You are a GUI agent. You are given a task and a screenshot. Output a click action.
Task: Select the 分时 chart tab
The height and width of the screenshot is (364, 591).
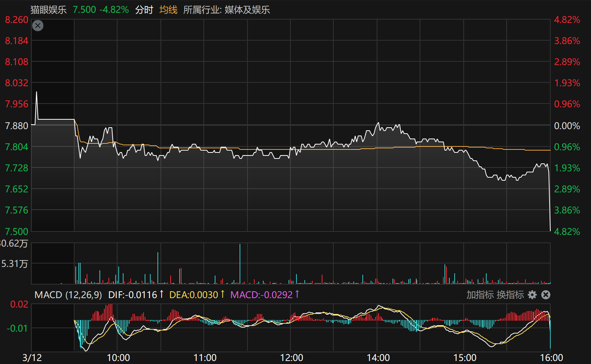[x=144, y=10]
